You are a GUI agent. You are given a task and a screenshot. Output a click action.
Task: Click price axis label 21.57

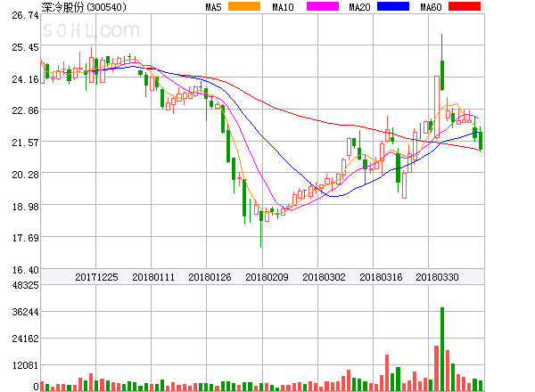pyautogui.click(x=25, y=143)
